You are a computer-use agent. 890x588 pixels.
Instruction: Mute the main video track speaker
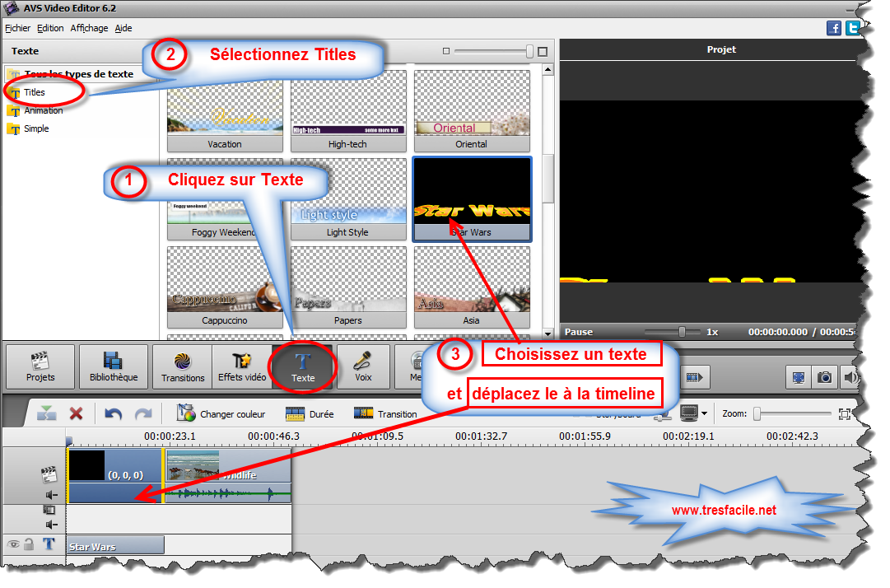pos(51,493)
